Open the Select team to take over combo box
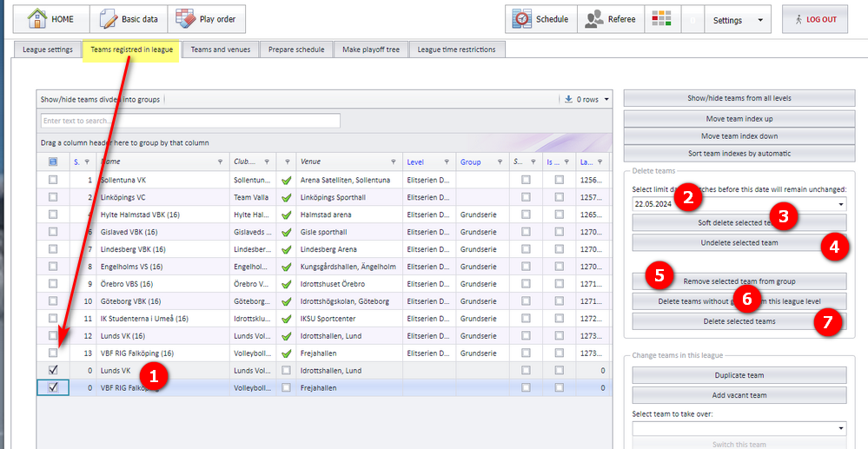The image size is (868, 449). [x=739, y=428]
